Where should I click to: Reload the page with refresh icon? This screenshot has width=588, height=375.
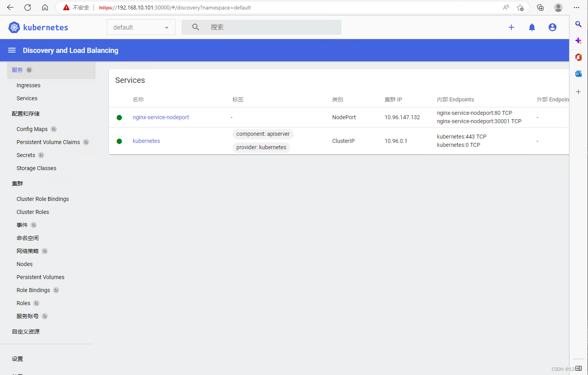click(x=28, y=7)
